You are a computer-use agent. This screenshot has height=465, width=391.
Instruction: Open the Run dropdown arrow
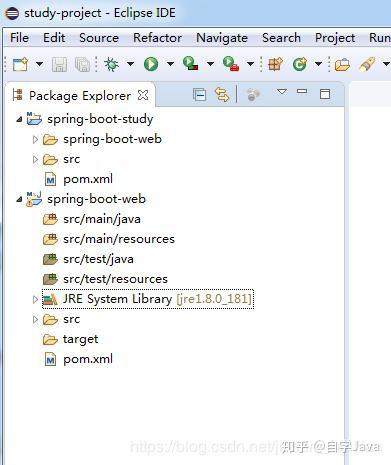pos(170,64)
